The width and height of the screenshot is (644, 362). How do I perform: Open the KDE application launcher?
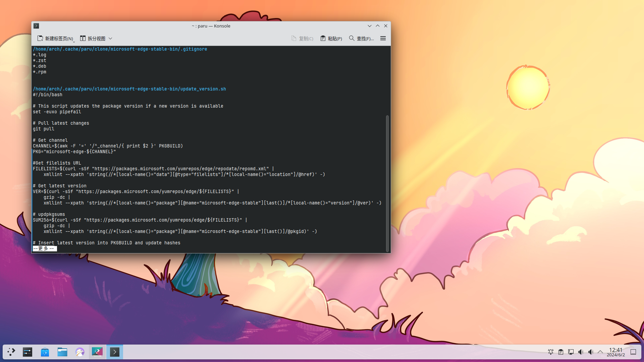11,352
